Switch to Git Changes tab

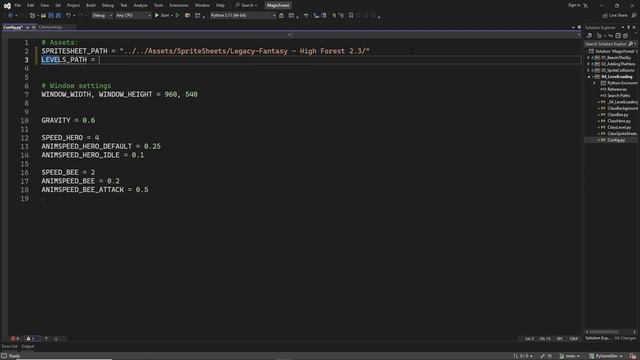coord(625,338)
